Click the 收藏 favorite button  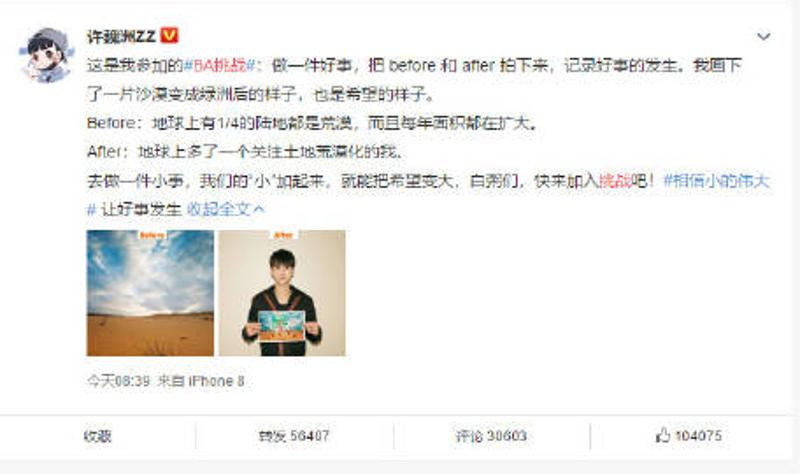click(x=97, y=436)
